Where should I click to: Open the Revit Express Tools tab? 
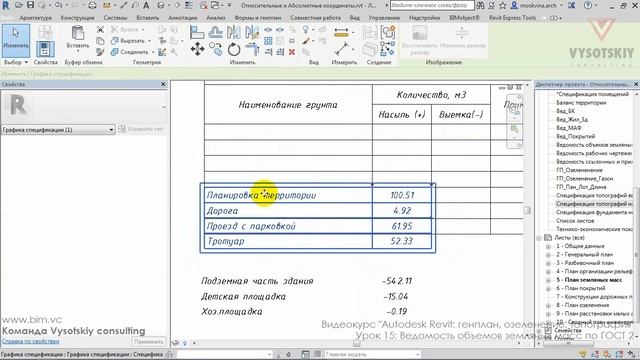(512, 18)
